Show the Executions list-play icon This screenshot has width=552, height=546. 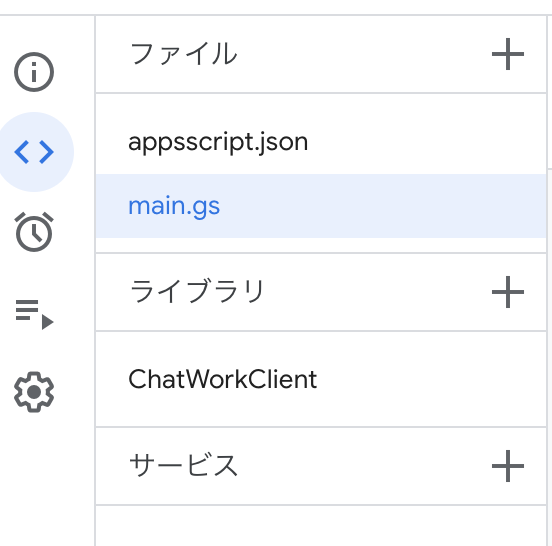34,314
